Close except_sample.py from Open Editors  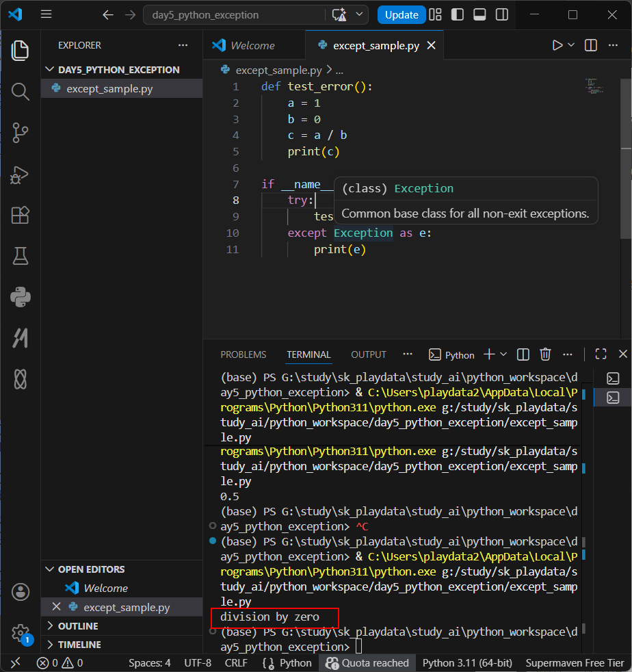tap(56, 607)
